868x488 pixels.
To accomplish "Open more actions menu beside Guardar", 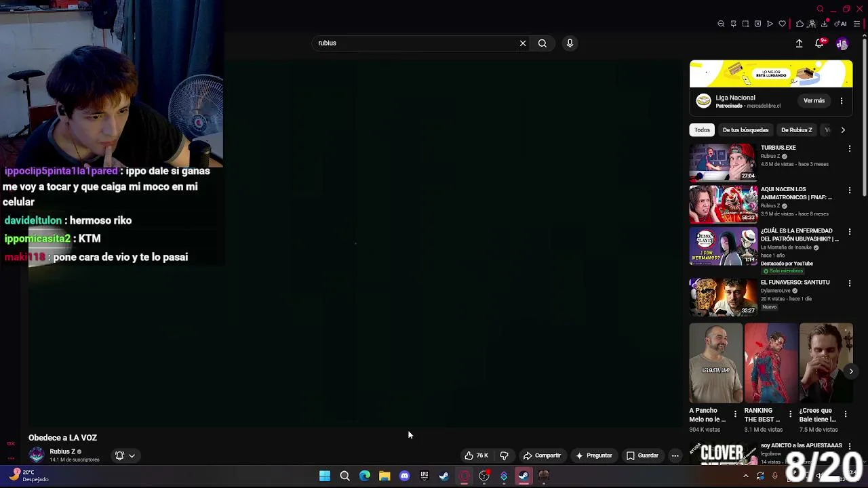I will click(x=675, y=455).
